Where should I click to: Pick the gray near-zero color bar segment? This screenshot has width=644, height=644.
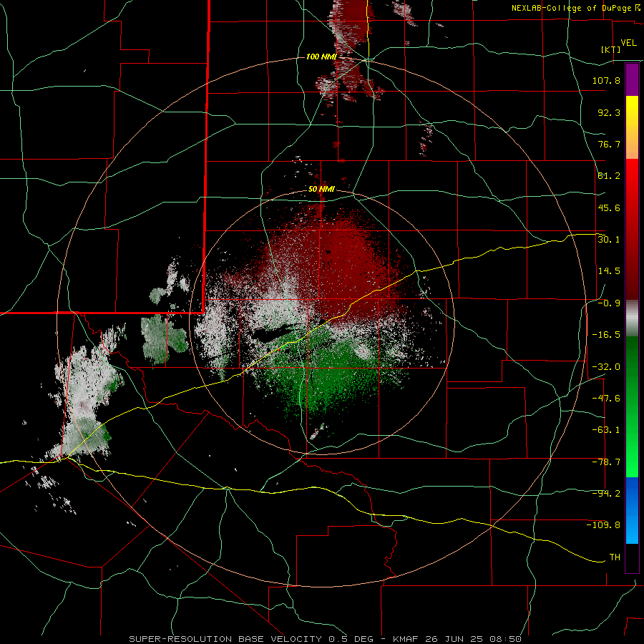click(x=632, y=318)
